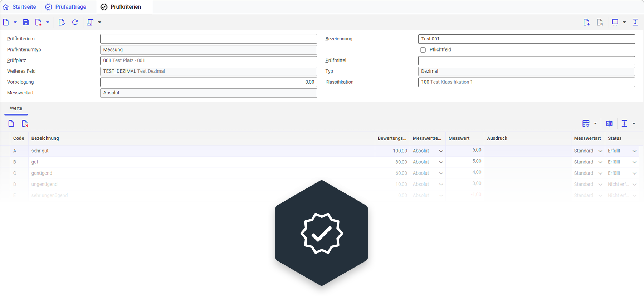Screen dimensions: 644x304
Task: Click the Refresh icon in toolbar
Action: pyautogui.click(x=75, y=22)
